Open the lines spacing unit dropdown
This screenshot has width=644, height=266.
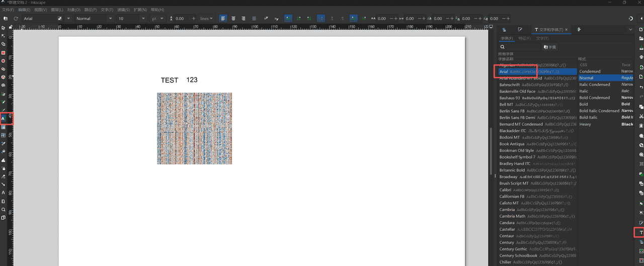click(206, 19)
